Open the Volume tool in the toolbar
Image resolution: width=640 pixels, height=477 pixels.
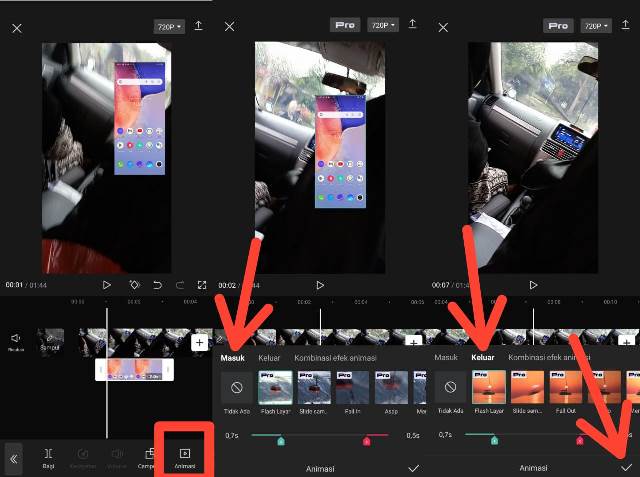click(x=116, y=458)
